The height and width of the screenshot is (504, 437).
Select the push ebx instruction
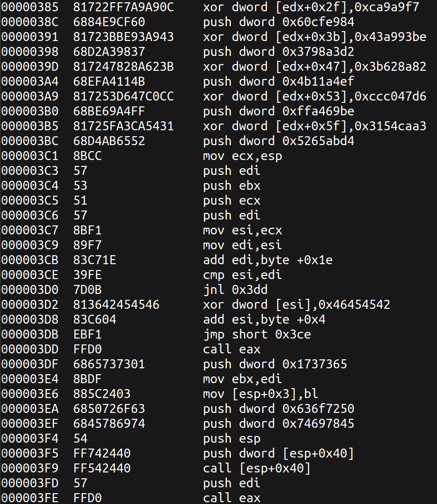(x=231, y=185)
